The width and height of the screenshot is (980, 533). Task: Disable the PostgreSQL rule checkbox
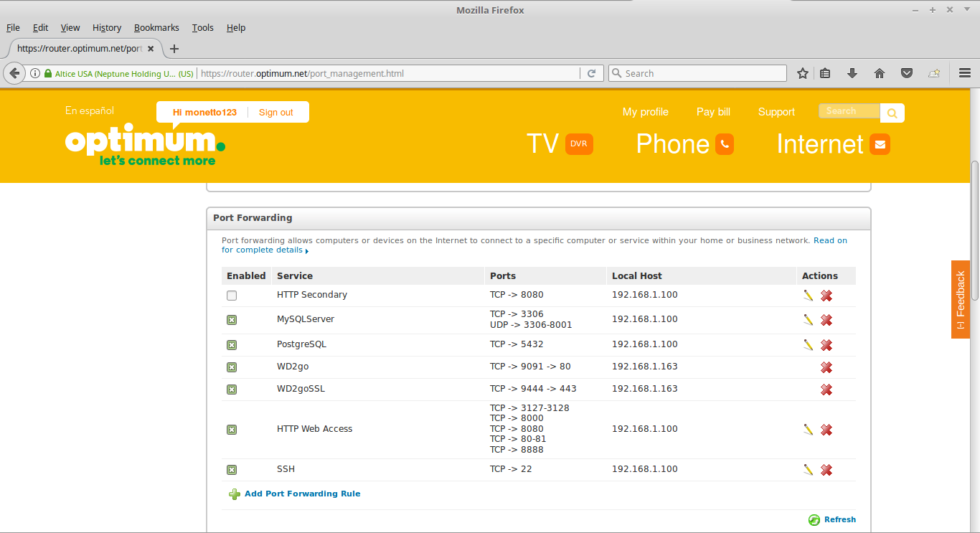(x=232, y=345)
